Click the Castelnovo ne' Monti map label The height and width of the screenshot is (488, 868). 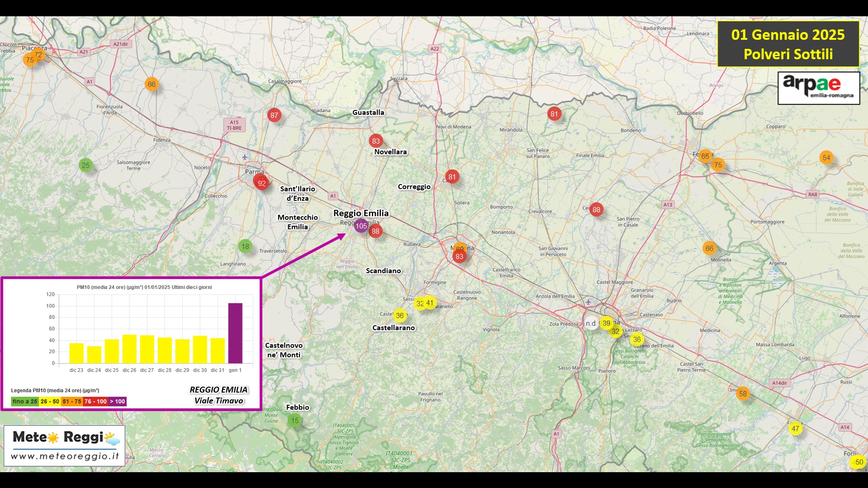[284, 350]
